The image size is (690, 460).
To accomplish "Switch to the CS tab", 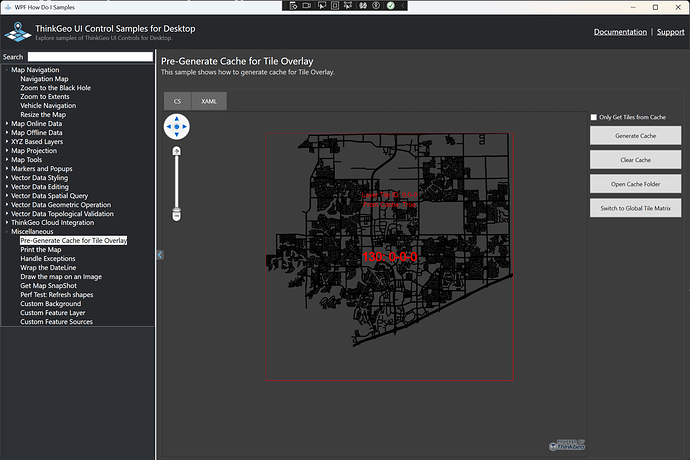I will [x=177, y=101].
